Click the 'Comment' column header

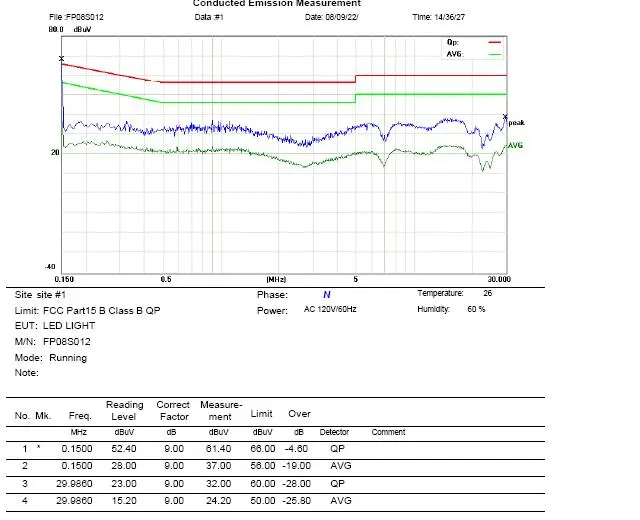coord(388,432)
